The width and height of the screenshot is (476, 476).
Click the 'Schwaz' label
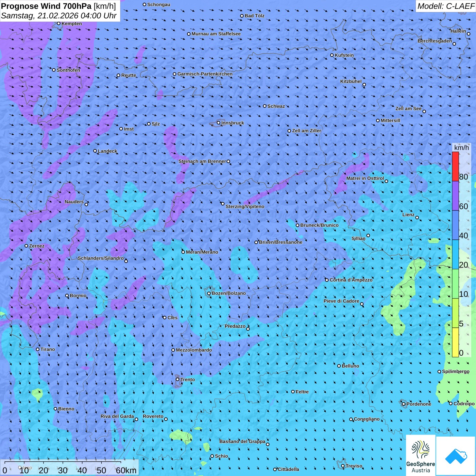[276, 106]
